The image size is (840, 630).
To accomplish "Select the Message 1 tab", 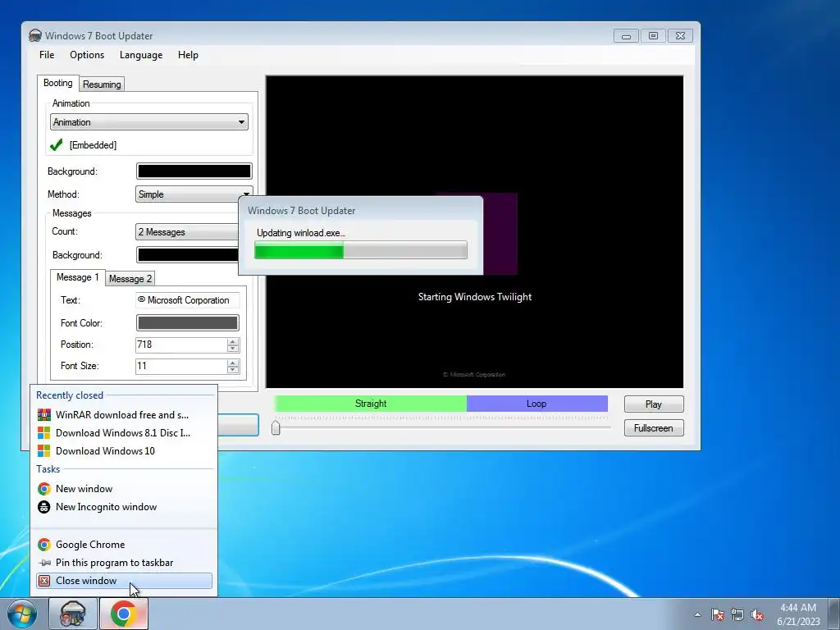I will (x=78, y=277).
